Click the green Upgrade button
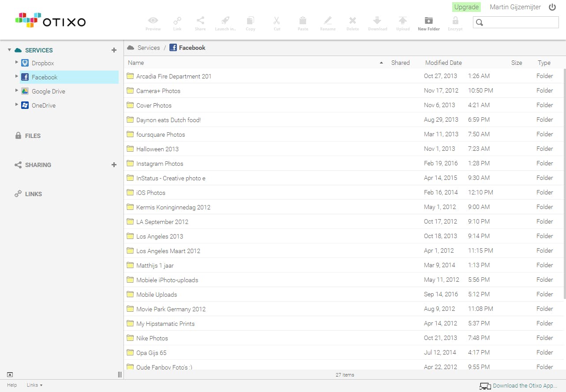 point(466,7)
